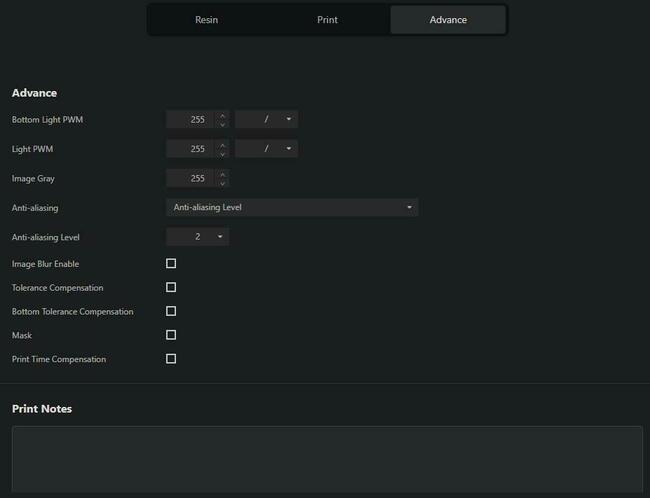This screenshot has height=498, width=650.
Task: Enable the Mask checkbox
Action: click(171, 335)
